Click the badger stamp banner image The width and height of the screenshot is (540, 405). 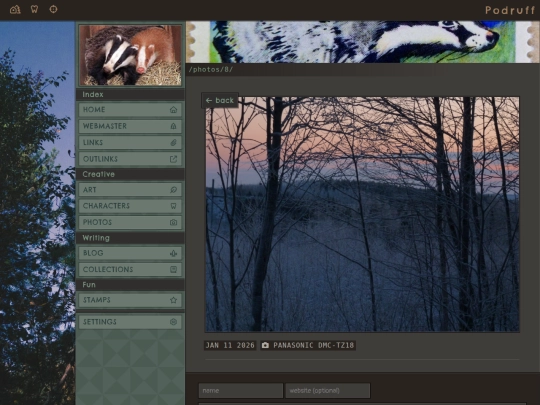point(363,42)
